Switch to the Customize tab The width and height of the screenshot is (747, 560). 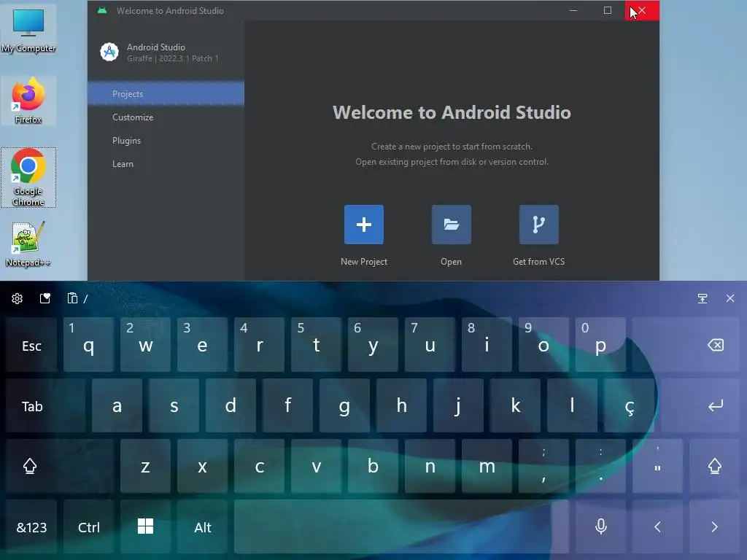(166, 117)
